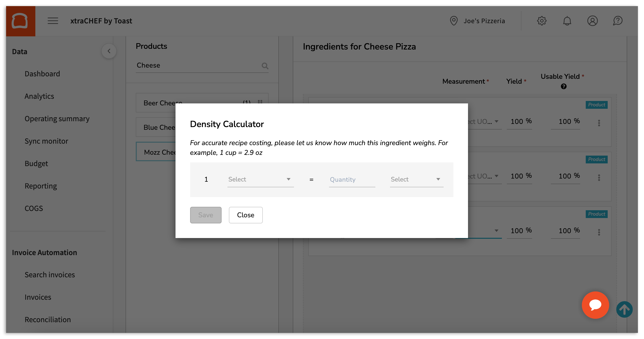Click the Save button in the dialog
Viewport: 644px width, 339px height.
(205, 215)
